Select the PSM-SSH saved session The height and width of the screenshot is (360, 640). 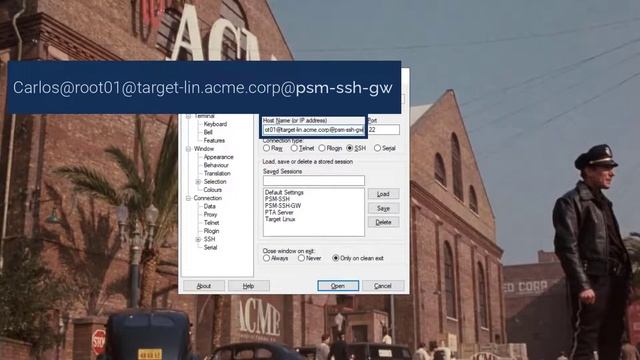coord(277,199)
